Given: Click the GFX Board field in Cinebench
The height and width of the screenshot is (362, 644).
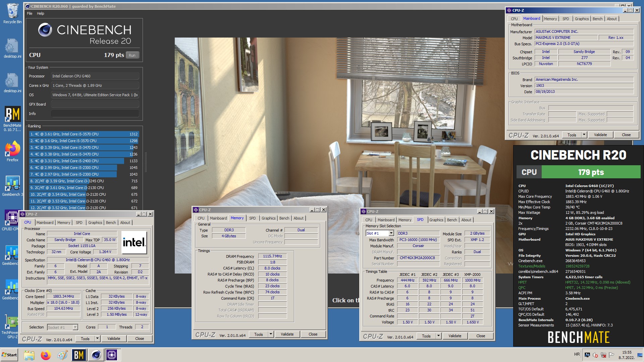Looking at the screenshot, I should click(x=95, y=104).
